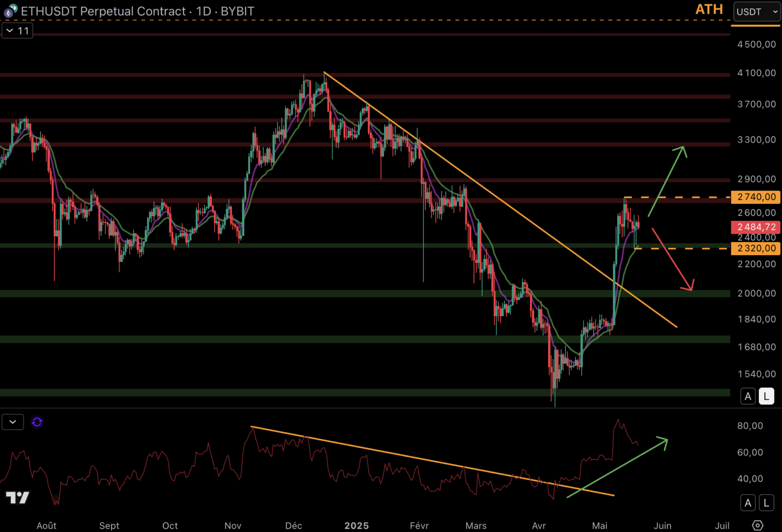Click the current price 2 484,72 label
Viewport: 782px width, 532px height.
click(x=756, y=227)
